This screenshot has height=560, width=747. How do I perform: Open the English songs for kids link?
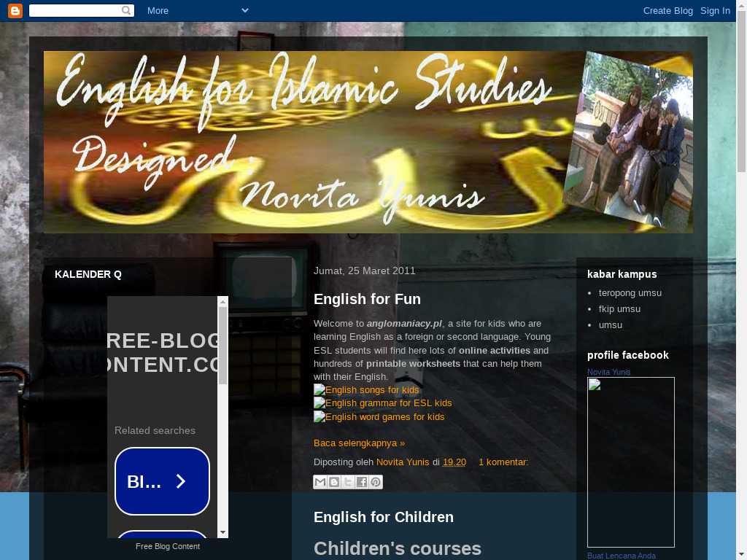[372, 390]
